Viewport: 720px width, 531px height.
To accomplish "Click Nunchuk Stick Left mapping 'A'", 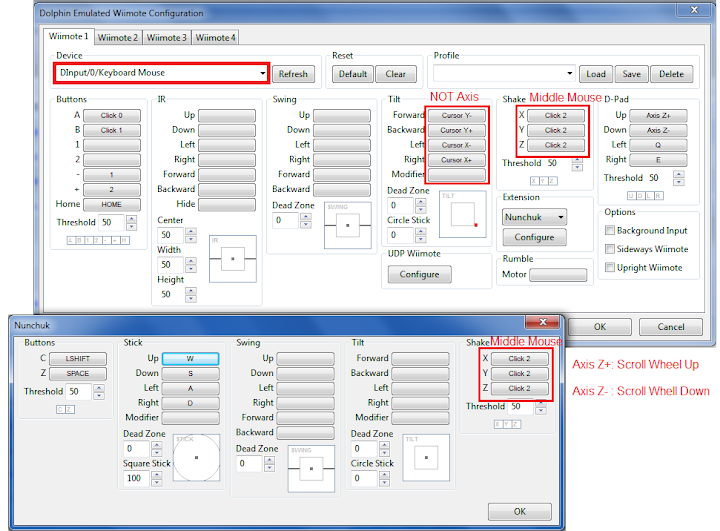I will [x=191, y=389].
